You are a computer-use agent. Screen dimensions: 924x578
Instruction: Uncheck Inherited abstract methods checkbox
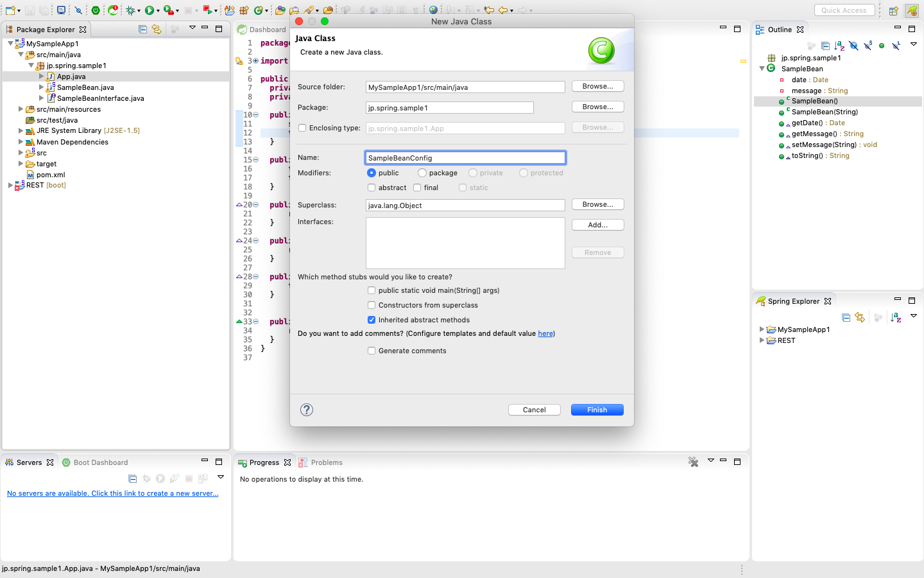pos(372,320)
